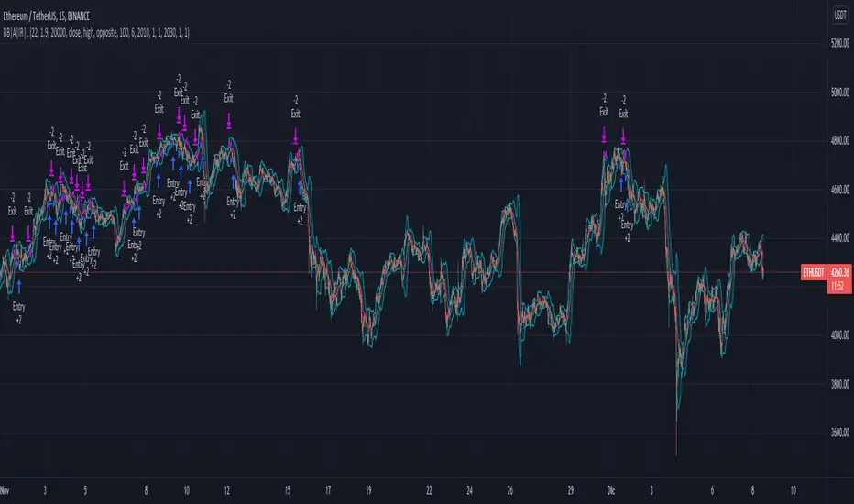Click the 4400.00 price scale label

(840, 238)
